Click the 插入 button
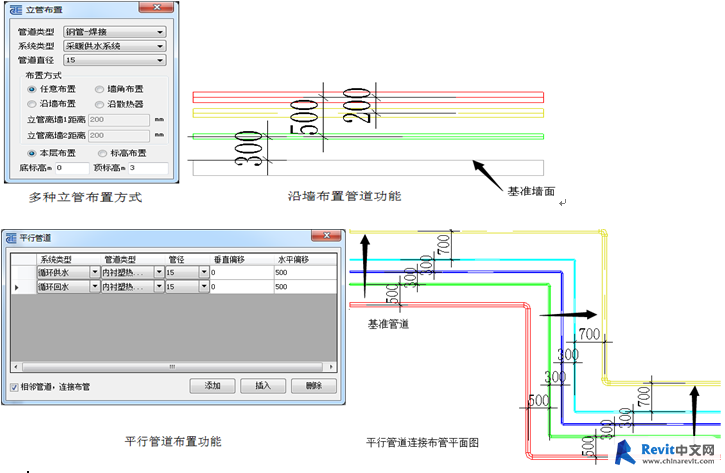 263,386
